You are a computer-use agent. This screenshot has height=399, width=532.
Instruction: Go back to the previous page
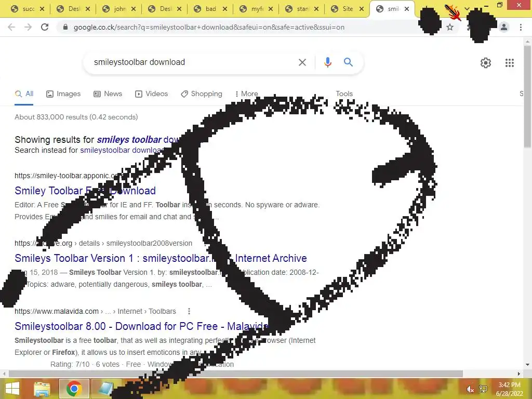tap(11, 27)
